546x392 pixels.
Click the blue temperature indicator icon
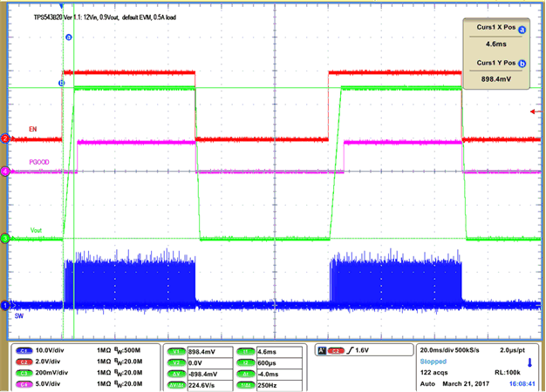[529, 362]
